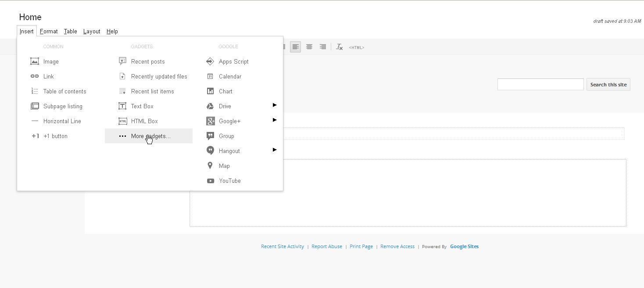Expand the Hangout submenu arrow
This screenshot has width=644, height=288.
[275, 150]
